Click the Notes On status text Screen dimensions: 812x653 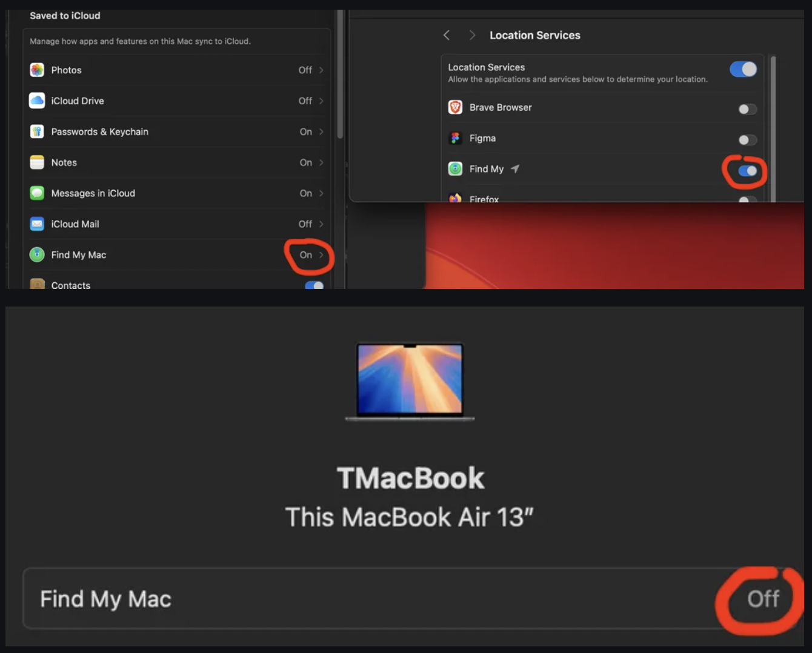(x=306, y=162)
